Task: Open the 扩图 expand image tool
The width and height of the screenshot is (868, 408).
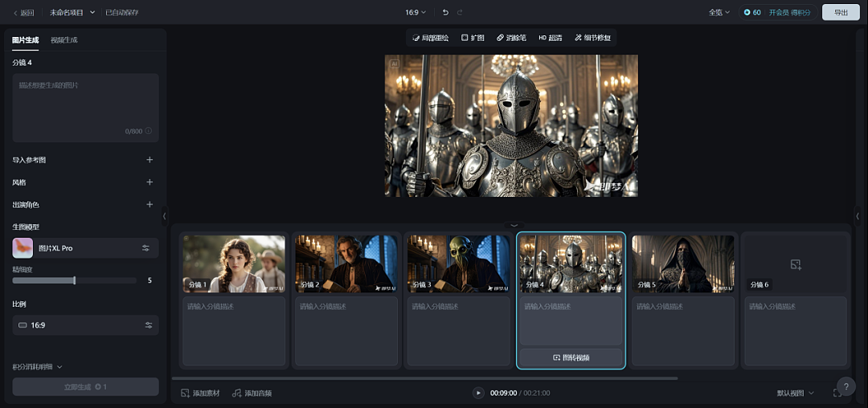Action: (x=473, y=38)
